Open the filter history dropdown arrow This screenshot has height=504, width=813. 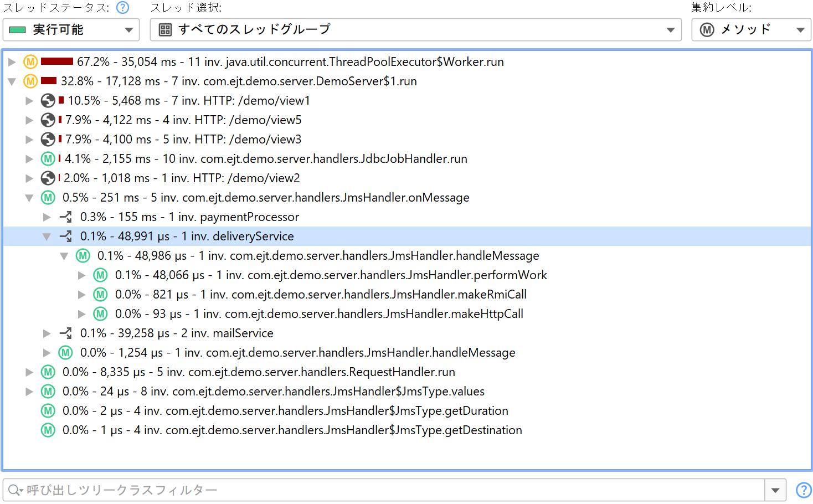(x=775, y=490)
